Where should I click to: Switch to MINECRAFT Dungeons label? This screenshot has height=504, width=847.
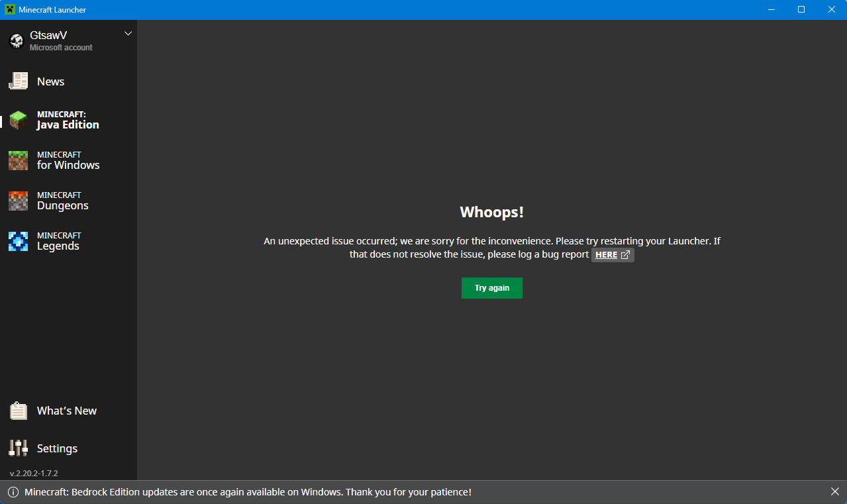[63, 201]
